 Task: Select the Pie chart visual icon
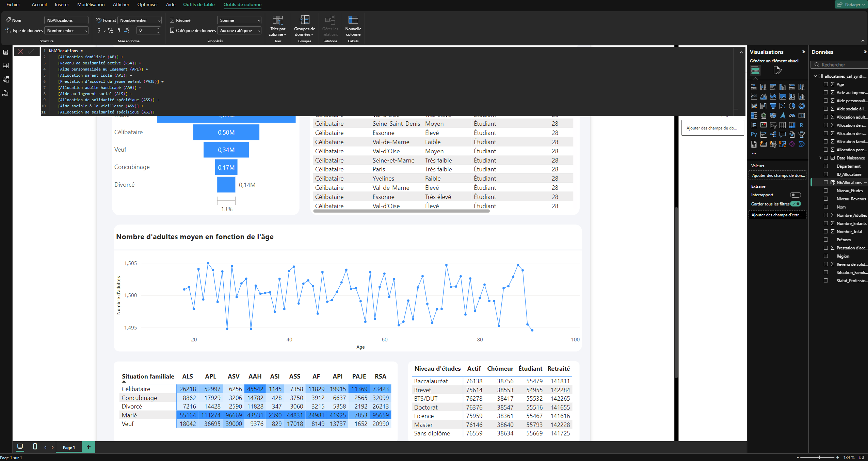(792, 106)
